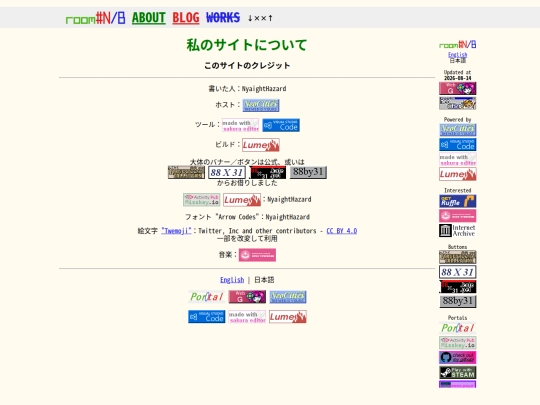Open the 88 X 31 banner in the credits text

pyautogui.click(x=227, y=172)
